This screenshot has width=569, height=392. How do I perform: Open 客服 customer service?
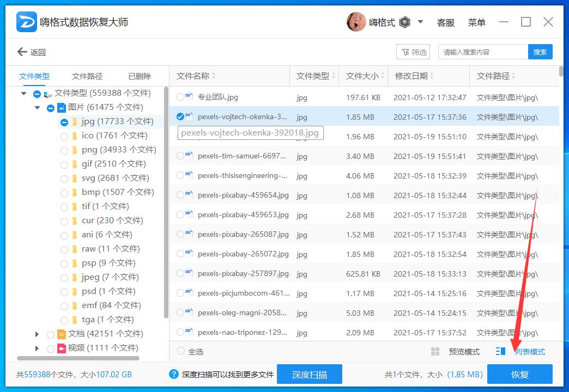tap(446, 22)
